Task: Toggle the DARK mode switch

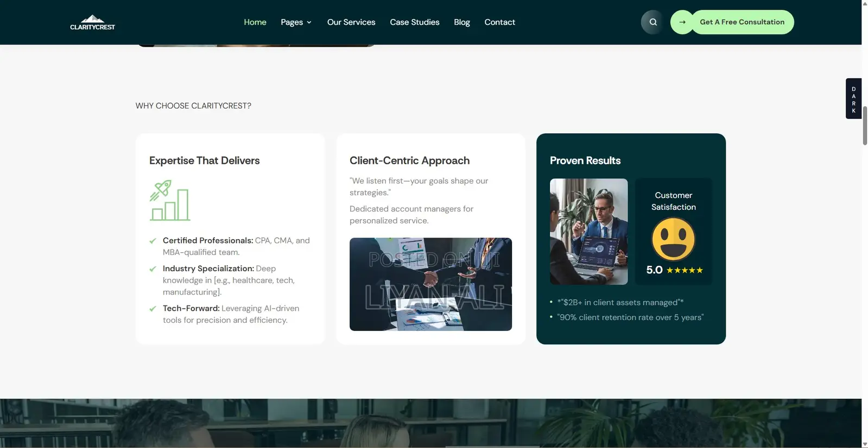Action: 853,99
